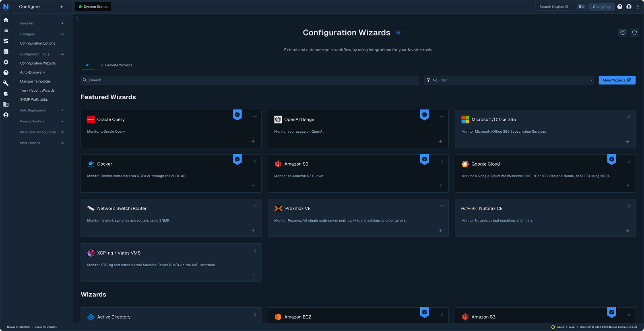Expand the More Options section

click(42, 143)
